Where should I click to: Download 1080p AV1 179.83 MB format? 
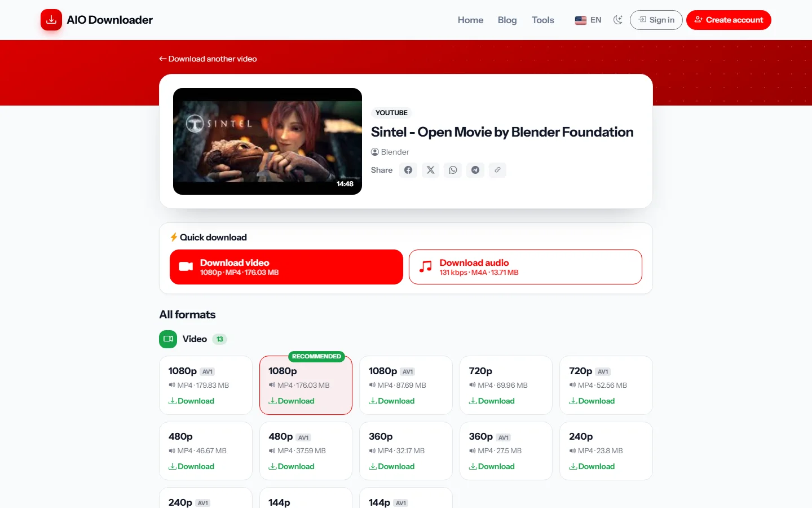click(192, 401)
